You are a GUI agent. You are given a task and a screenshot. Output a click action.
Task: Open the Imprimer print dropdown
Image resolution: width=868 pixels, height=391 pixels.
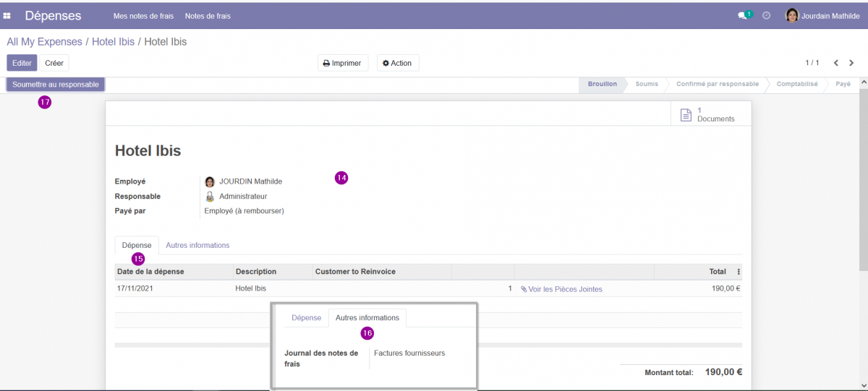342,63
